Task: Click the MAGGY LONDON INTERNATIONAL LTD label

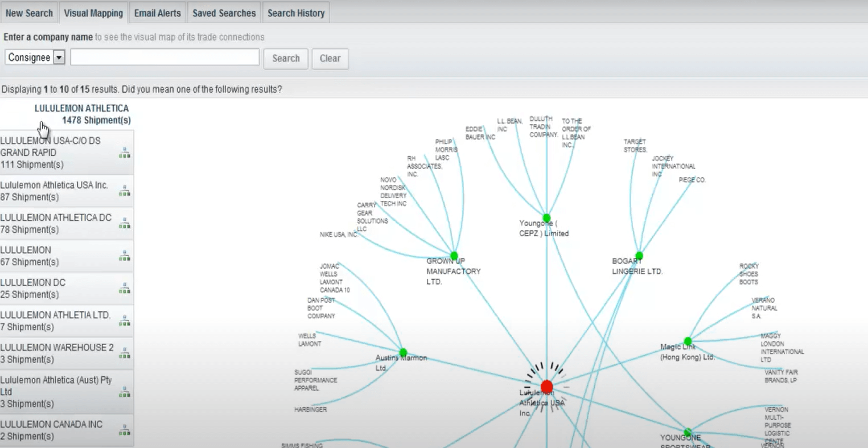Action: pos(783,348)
